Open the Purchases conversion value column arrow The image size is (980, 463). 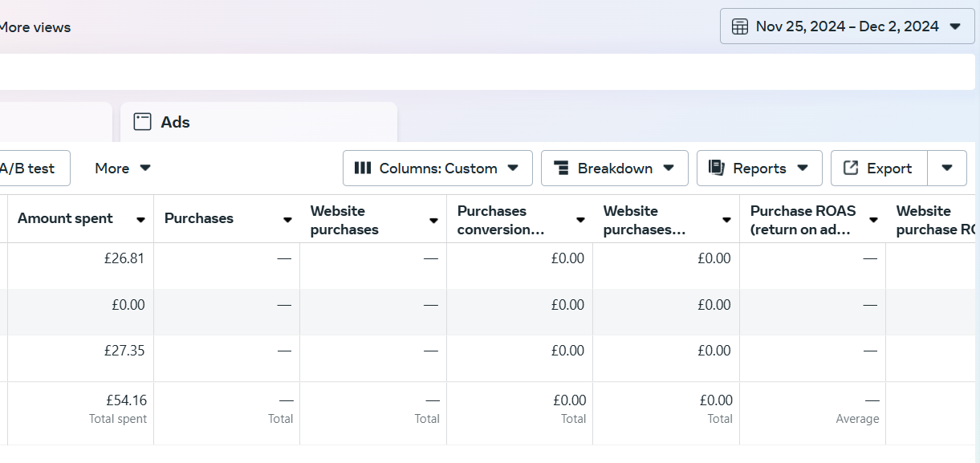point(580,220)
